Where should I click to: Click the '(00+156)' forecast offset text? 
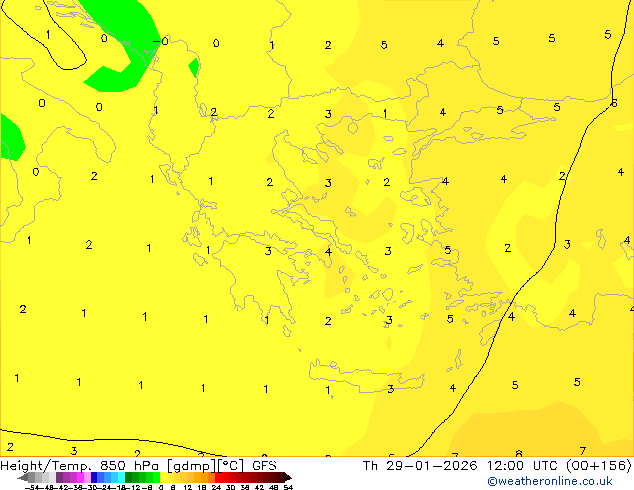599,466
